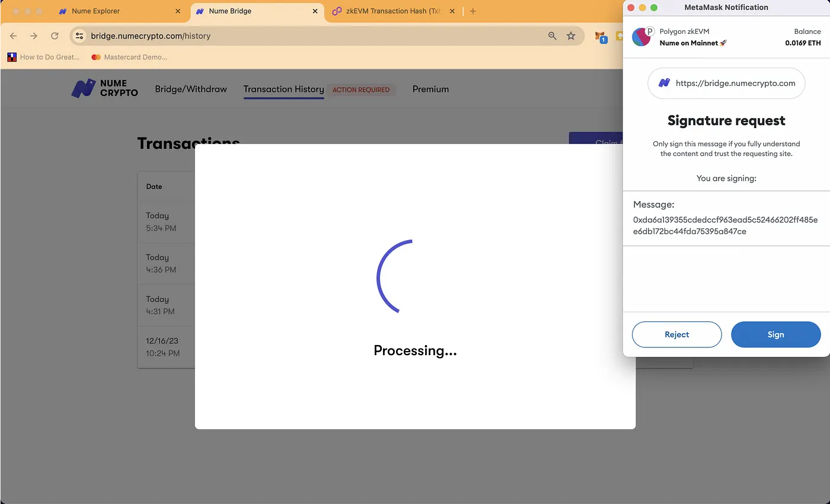This screenshot has width=830, height=504.
Task: Click the browser forward arrow
Action: (34, 36)
